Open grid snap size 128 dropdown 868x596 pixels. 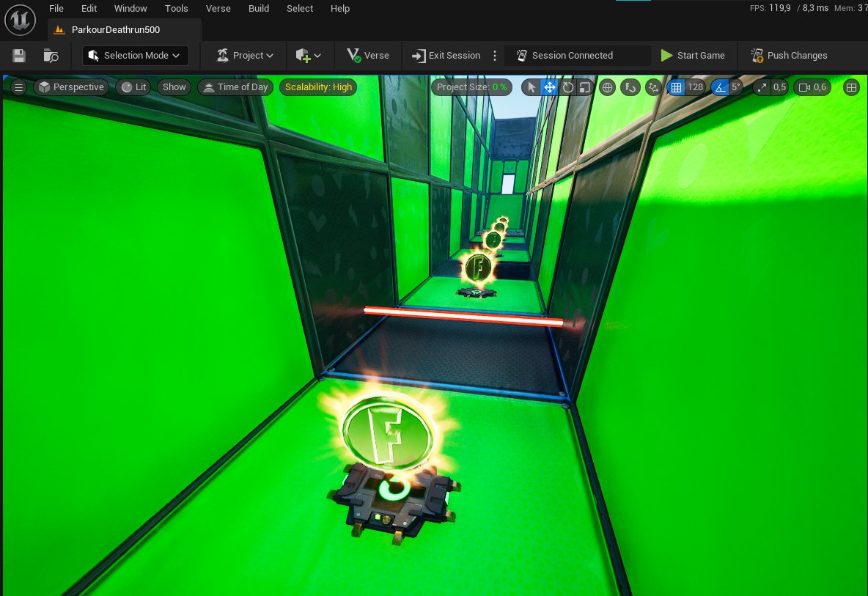click(695, 87)
